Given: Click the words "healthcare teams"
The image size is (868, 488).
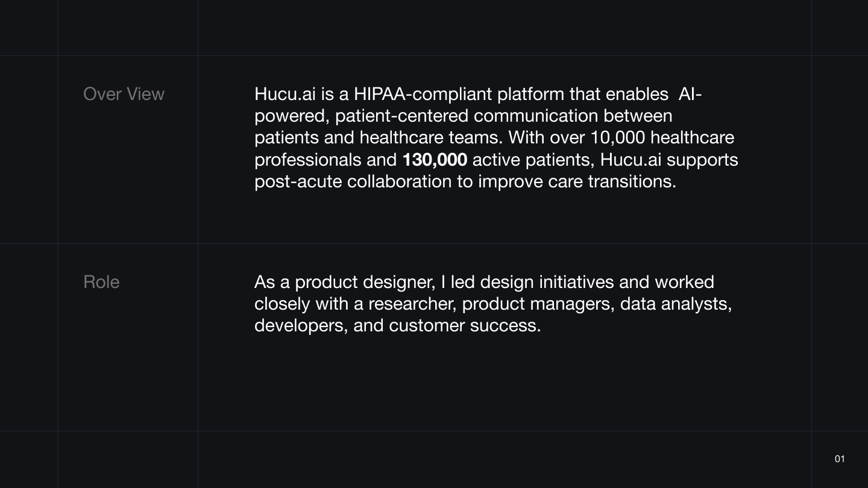Looking at the screenshot, I should (430, 137).
